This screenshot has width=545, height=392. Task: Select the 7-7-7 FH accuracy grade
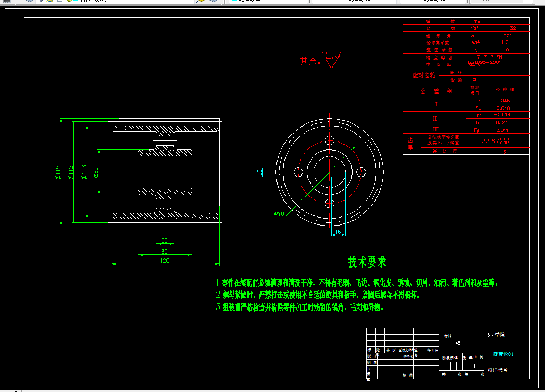tap(489, 57)
